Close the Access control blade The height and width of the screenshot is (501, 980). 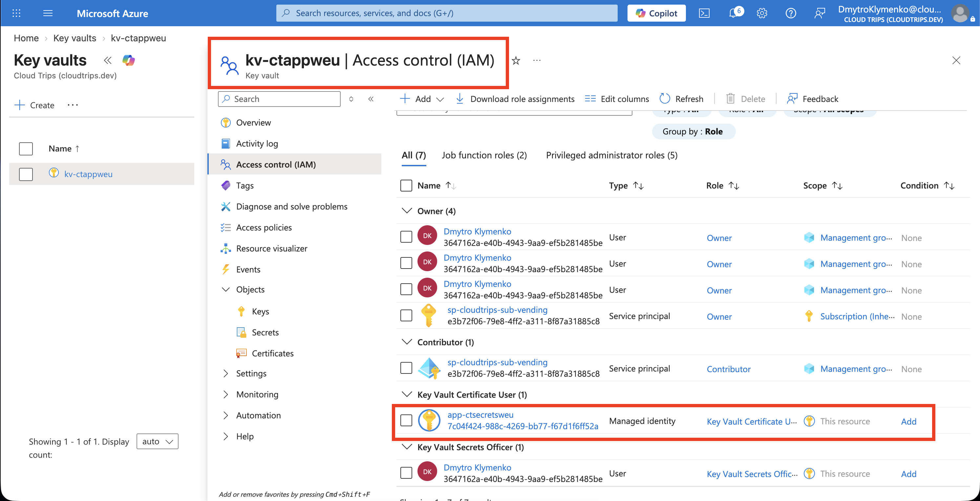956,60
